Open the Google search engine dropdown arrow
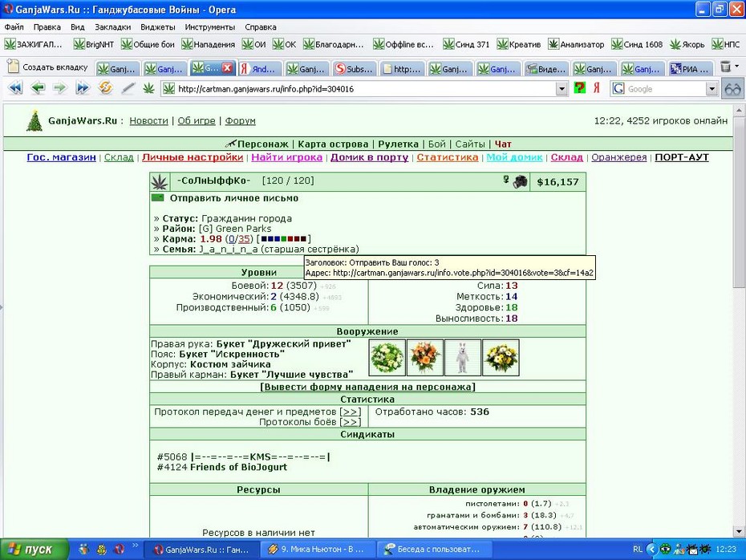The height and width of the screenshot is (560, 746). pos(712,88)
